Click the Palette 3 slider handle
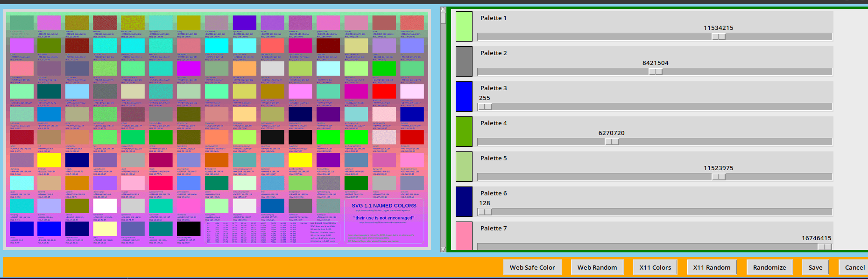868x279 pixels. tap(485, 107)
